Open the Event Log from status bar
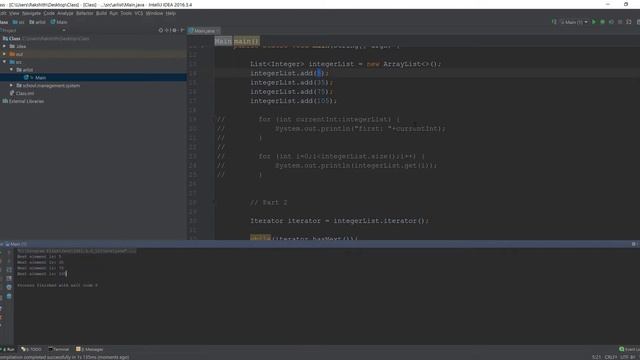640x360 pixels. coord(629,349)
